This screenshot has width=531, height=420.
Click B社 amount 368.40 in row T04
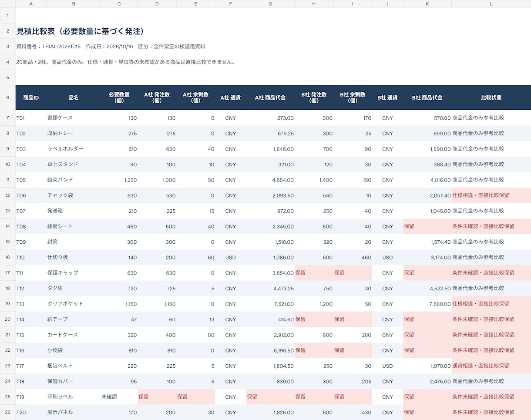(x=427, y=165)
